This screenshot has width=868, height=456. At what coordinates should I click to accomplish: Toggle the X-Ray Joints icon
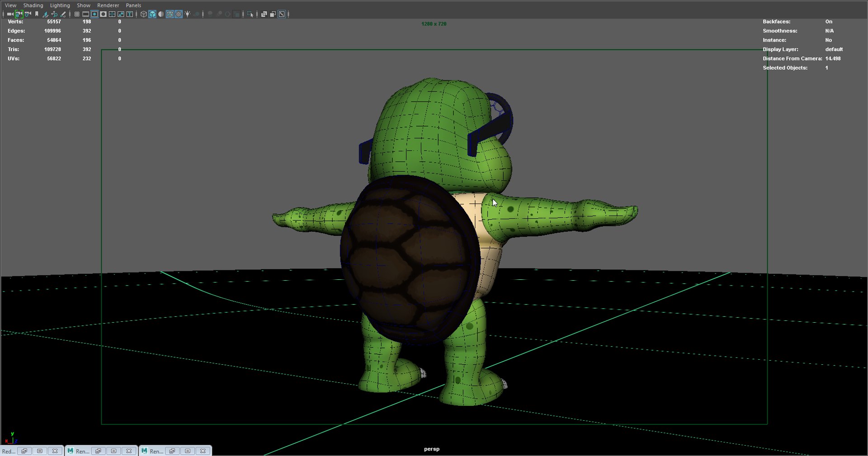click(x=282, y=14)
